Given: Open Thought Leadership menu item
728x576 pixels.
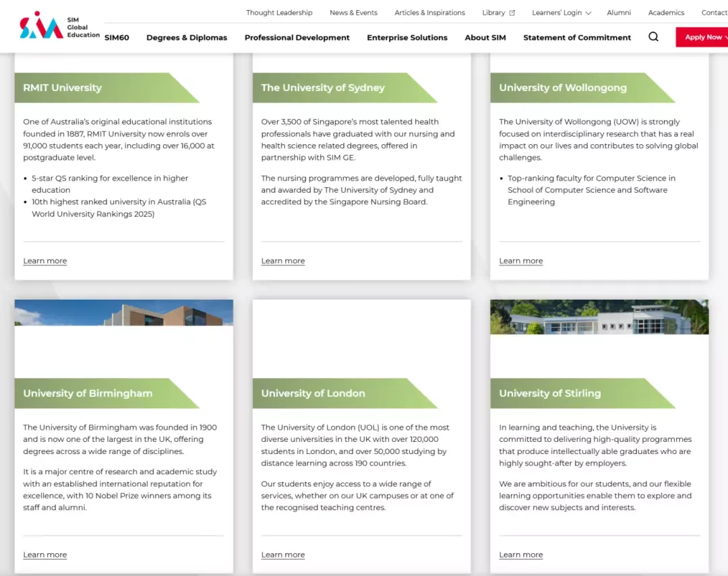Looking at the screenshot, I should [x=279, y=13].
